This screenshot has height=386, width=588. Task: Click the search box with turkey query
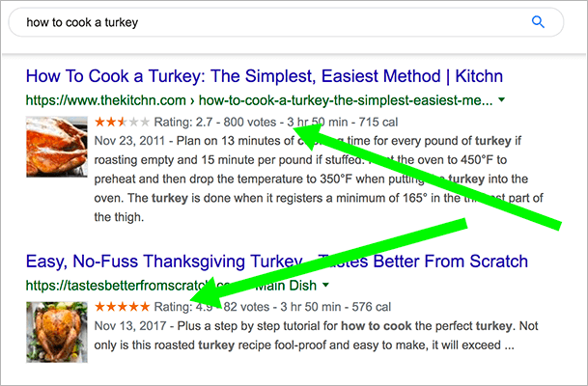pyautogui.click(x=270, y=21)
